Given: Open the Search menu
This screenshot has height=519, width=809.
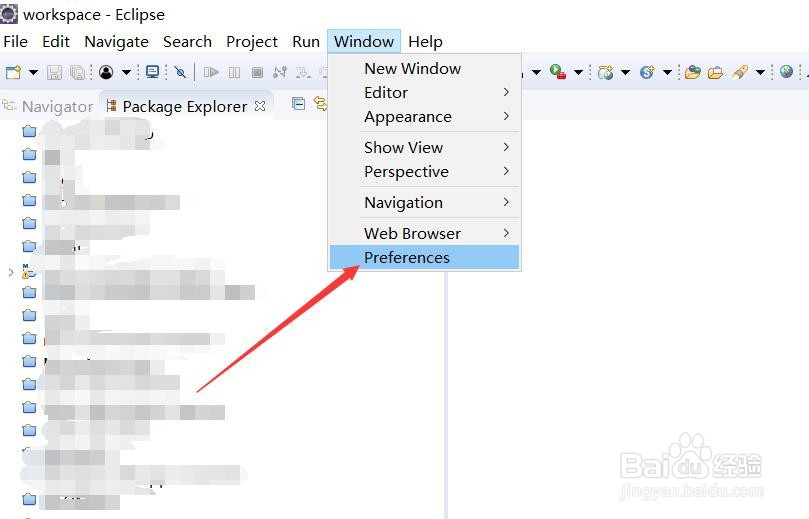Looking at the screenshot, I should click(187, 41).
